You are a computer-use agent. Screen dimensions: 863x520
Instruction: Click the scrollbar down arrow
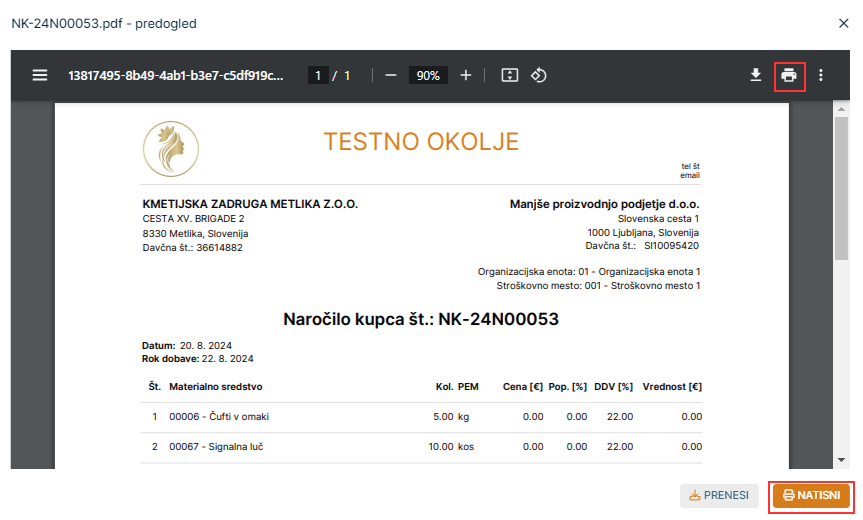(x=842, y=461)
